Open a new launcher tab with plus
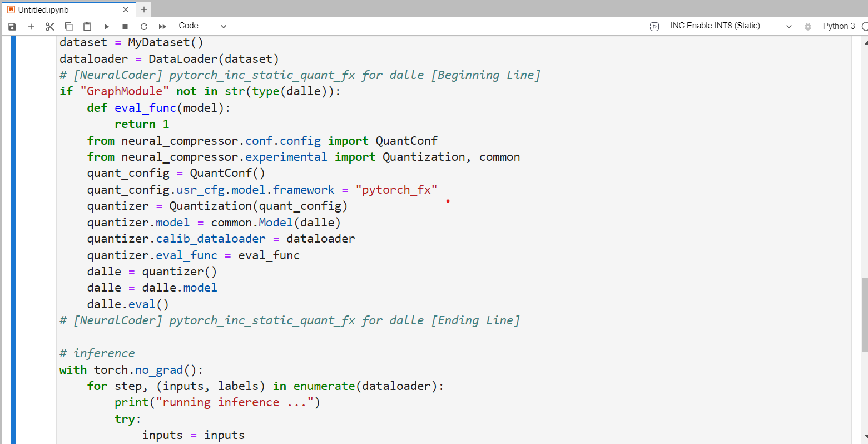The height and width of the screenshot is (444, 868). (144, 9)
